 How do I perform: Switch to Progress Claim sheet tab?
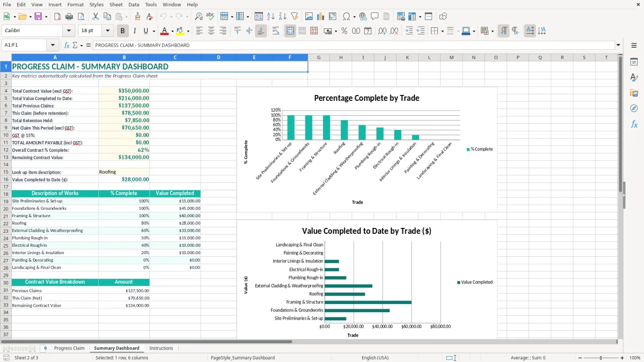point(69,348)
